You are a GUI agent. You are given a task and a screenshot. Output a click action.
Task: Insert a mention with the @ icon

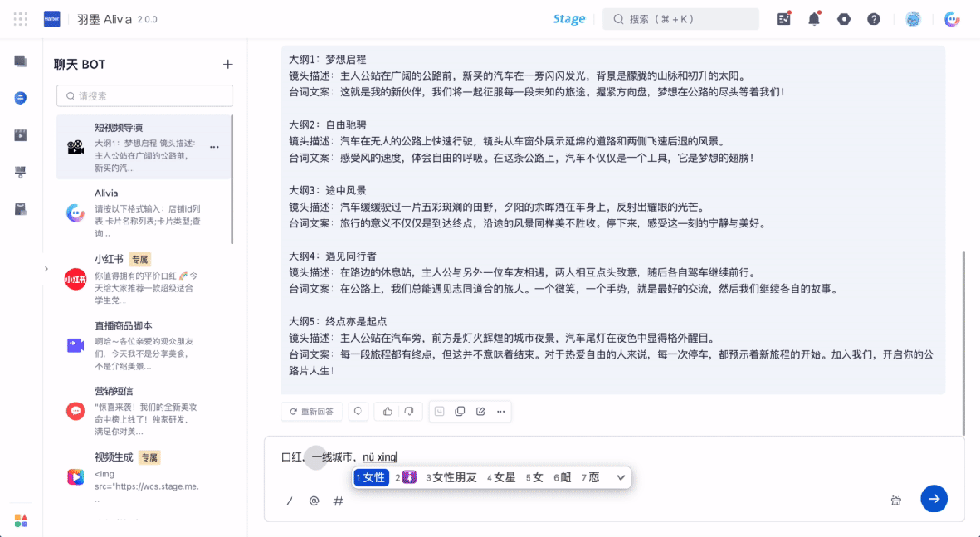pos(313,501)
